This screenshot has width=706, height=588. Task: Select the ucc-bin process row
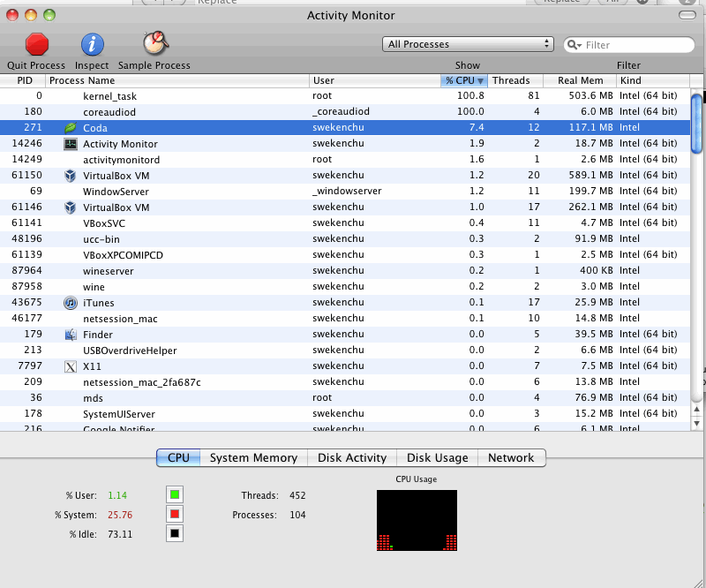point(345,238)
